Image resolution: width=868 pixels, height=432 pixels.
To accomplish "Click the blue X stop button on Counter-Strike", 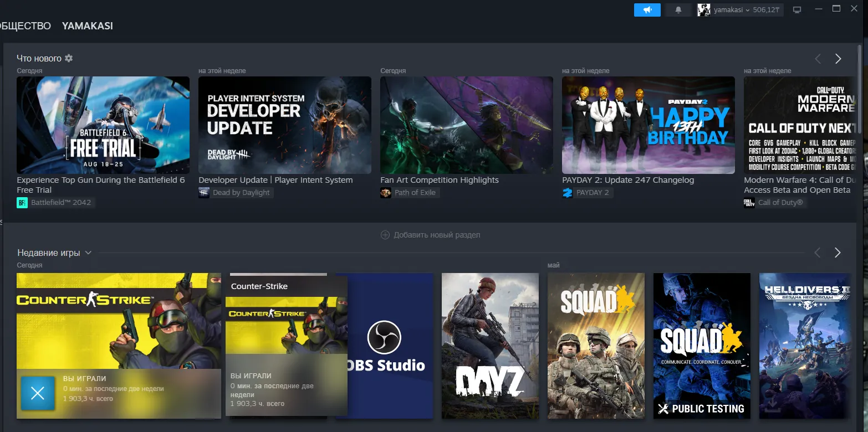I will pyautogui.click(x=38, y=393).
